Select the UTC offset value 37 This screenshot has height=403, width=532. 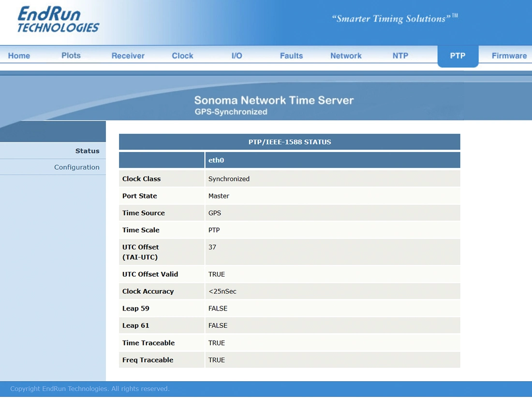[x=212, y=247]
